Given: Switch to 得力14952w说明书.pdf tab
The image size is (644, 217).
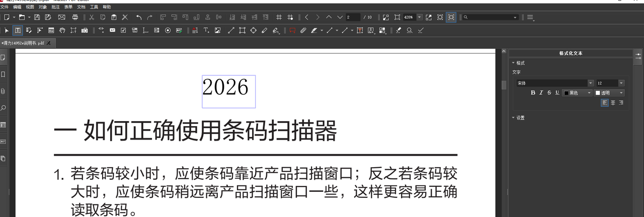Looking at the screenshot, I should point(23,43).
